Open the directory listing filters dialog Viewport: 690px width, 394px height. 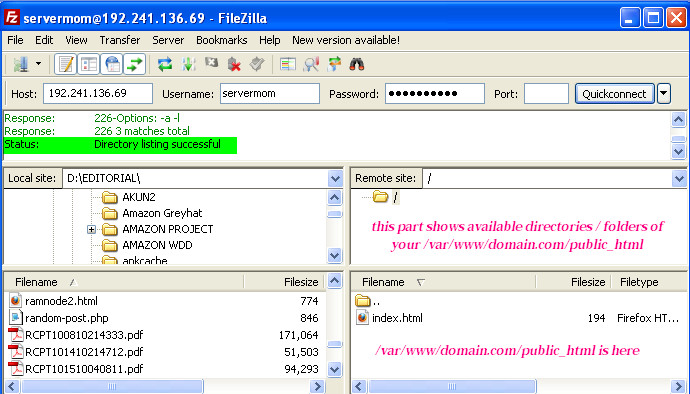click(x=287, y=64)
